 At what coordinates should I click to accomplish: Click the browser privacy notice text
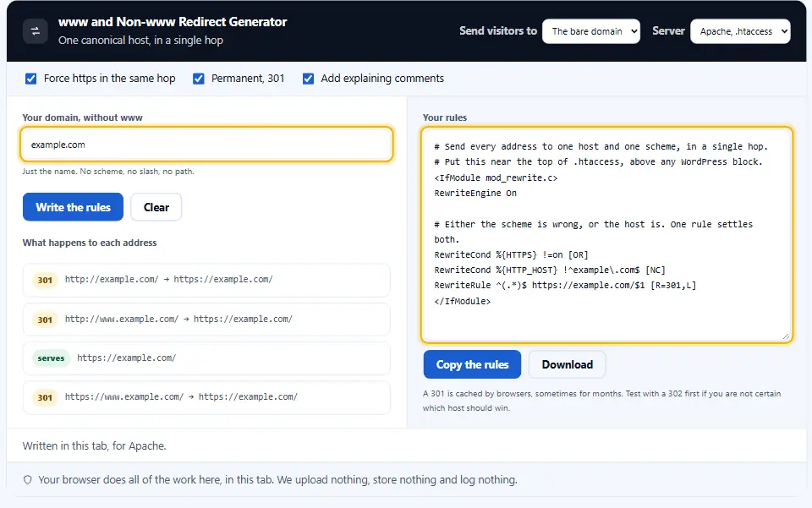pos(277,480)
